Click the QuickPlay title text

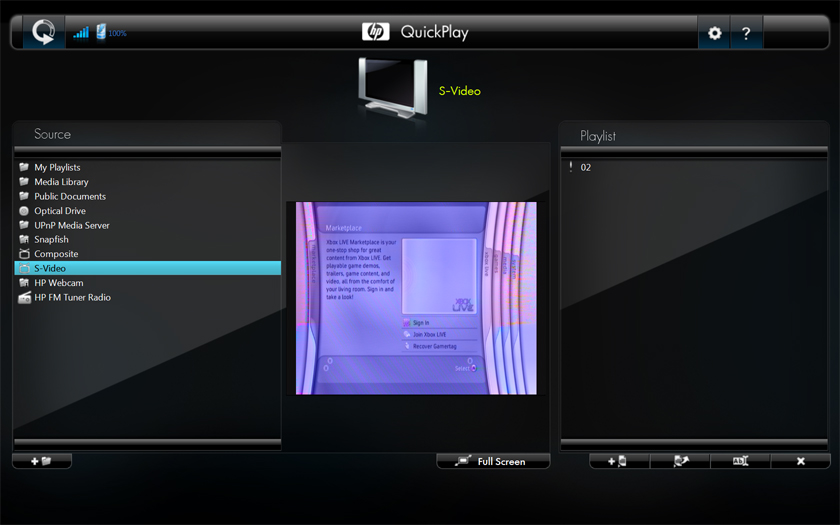434,32
